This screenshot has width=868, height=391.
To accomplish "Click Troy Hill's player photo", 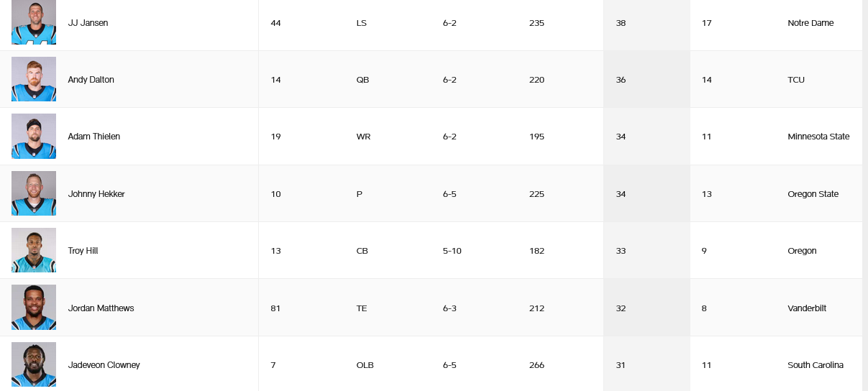I will click(x=34, y=250).
